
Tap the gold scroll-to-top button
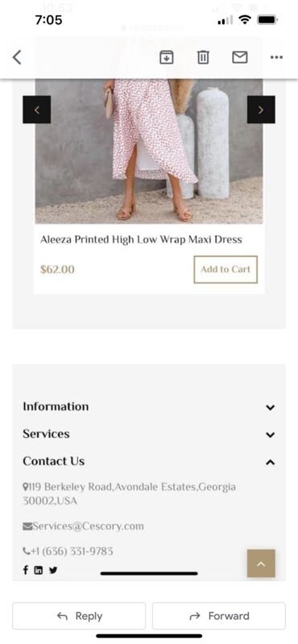pyautogui.click(x=261, y=563)
